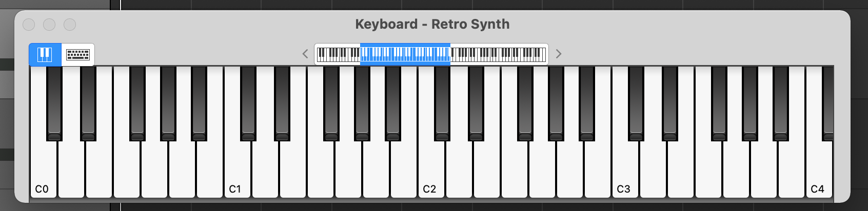Play the A#3 black key
This screenshot has width=868, height=211.
click(781, 102)
